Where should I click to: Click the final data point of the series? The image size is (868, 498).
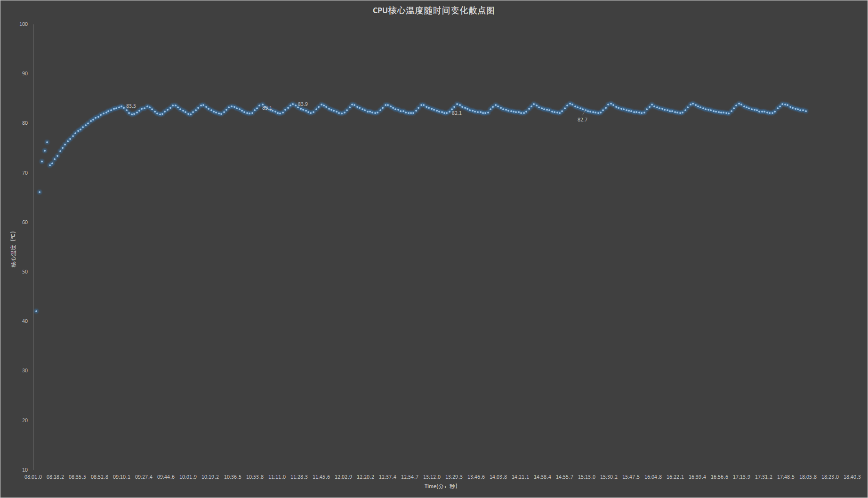click(x=806, y=111)
